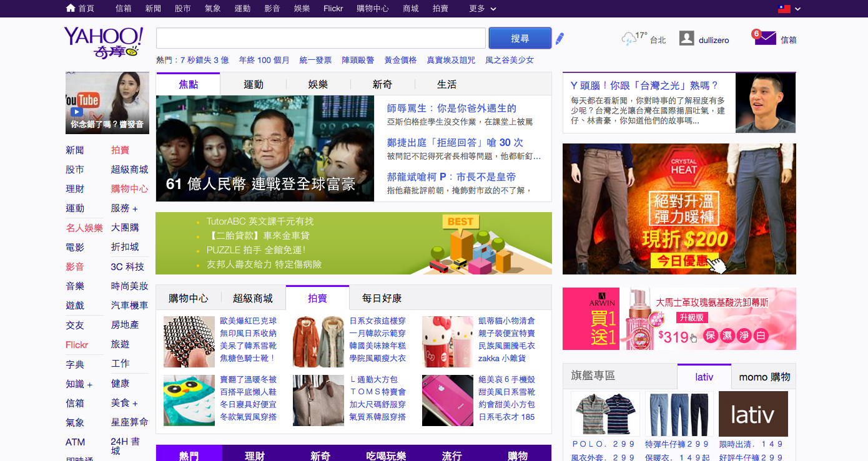This screenshot has height=461, width=868.
Task: Click the owl slippers product thumbnail
Action: 189,400
